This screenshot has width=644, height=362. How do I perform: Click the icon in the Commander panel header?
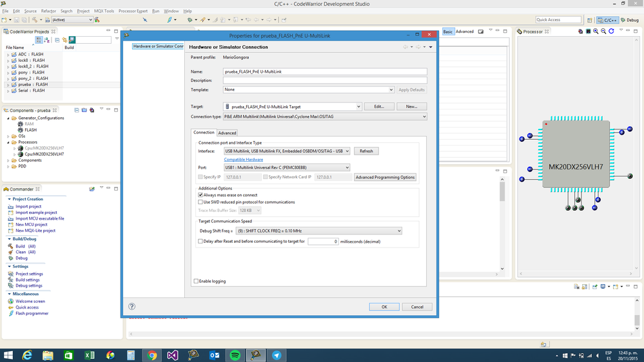click(92, 189)
